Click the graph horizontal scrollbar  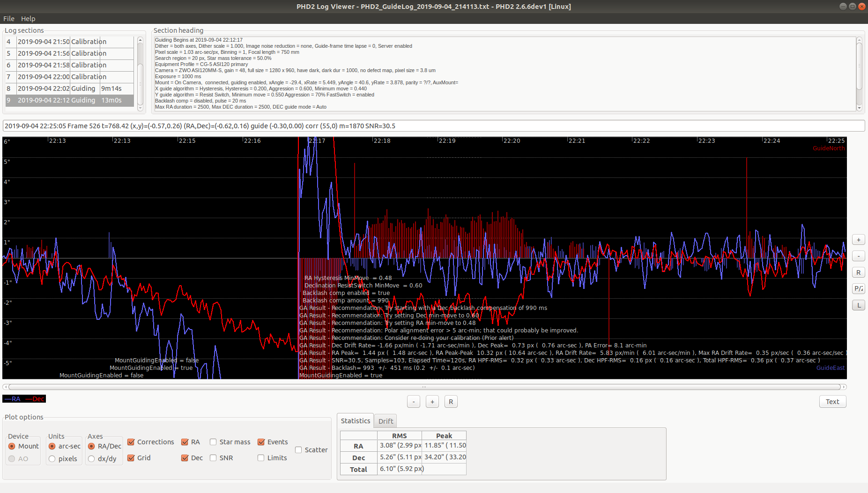pyautogui.click(x=424, y=387)
